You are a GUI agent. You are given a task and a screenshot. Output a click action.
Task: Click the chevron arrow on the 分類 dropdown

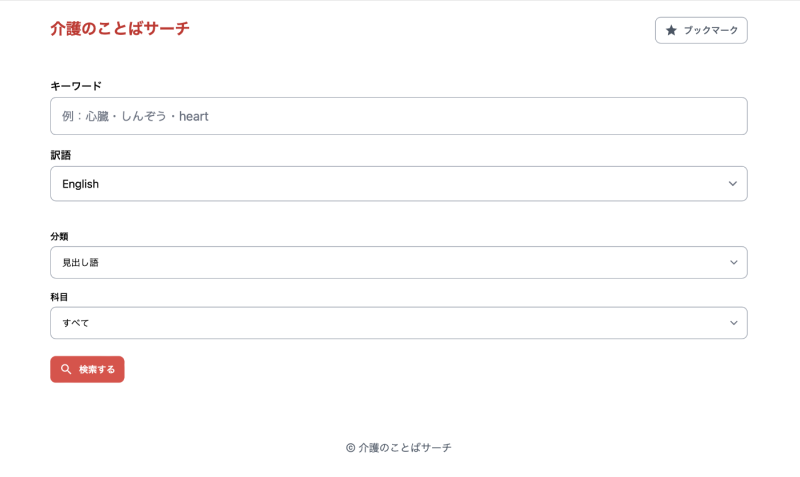pos(733,263)
